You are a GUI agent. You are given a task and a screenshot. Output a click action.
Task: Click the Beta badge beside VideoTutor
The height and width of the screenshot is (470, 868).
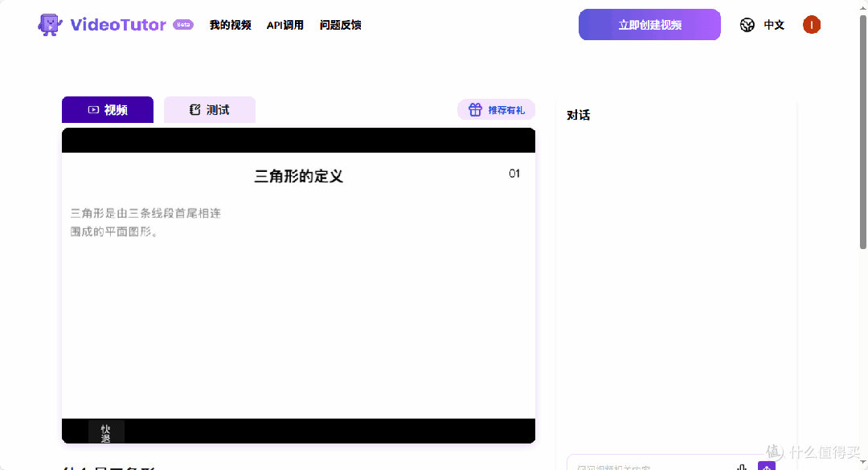click(x=183, y=24)
